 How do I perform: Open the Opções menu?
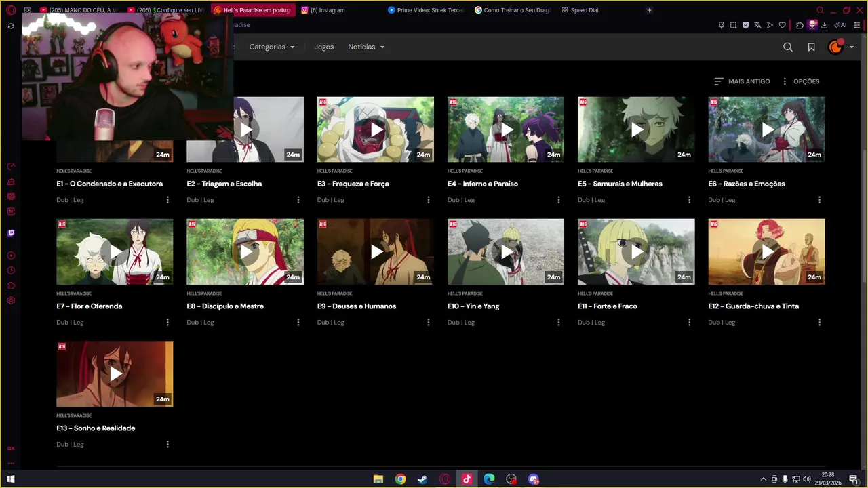801,81
